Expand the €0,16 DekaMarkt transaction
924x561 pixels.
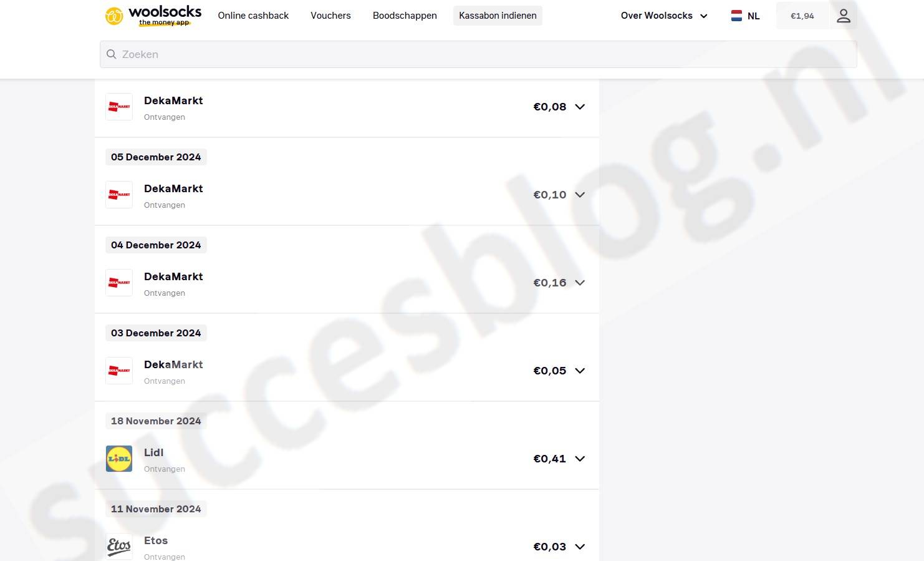pos(580,283)
